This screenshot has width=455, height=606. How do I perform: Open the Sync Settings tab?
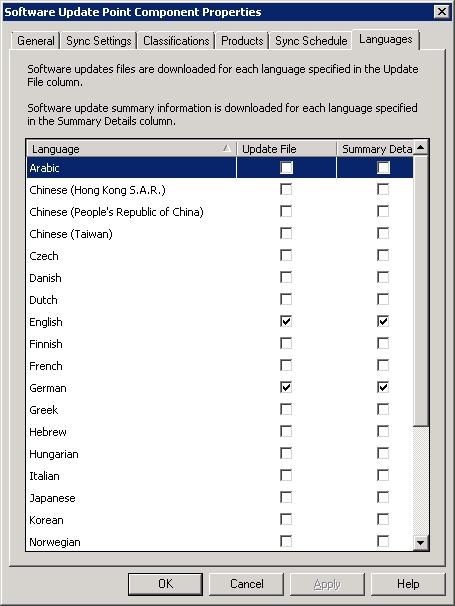pyautogui.click(x=99, y=41)
